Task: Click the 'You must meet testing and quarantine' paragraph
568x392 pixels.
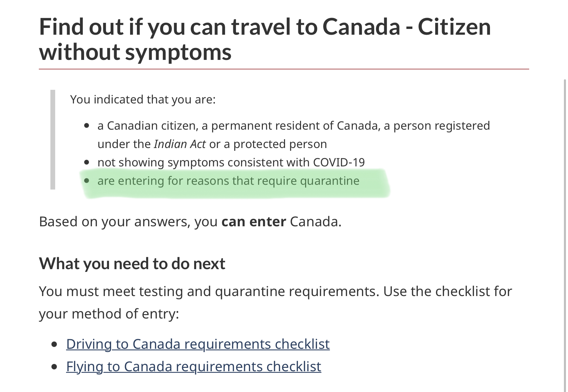Action: click(275, 303)
